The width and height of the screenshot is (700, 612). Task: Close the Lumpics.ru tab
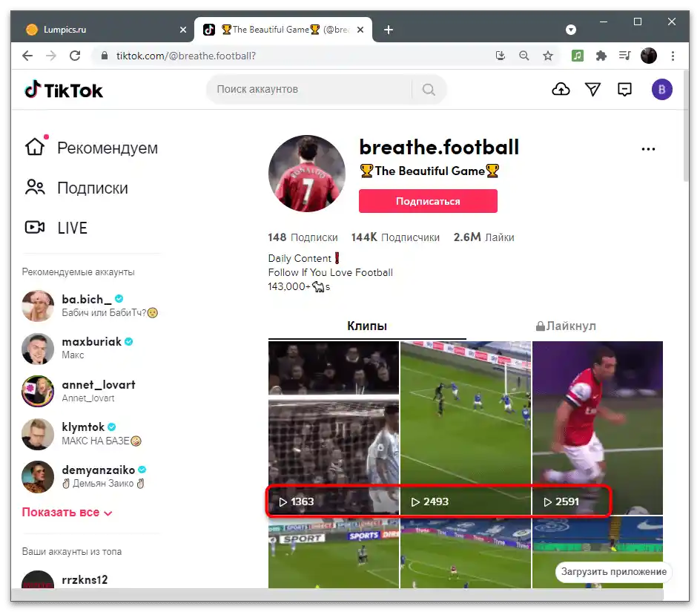pos(183,30)
